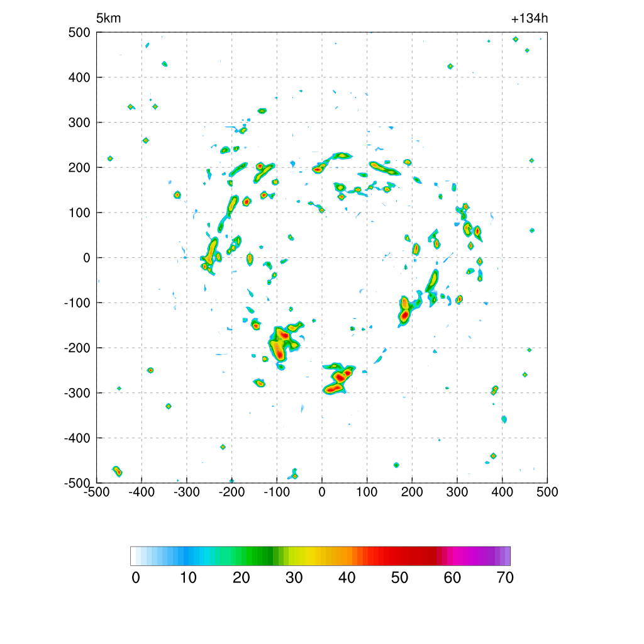Select x-axis tick label 0

tap(322, 492)
